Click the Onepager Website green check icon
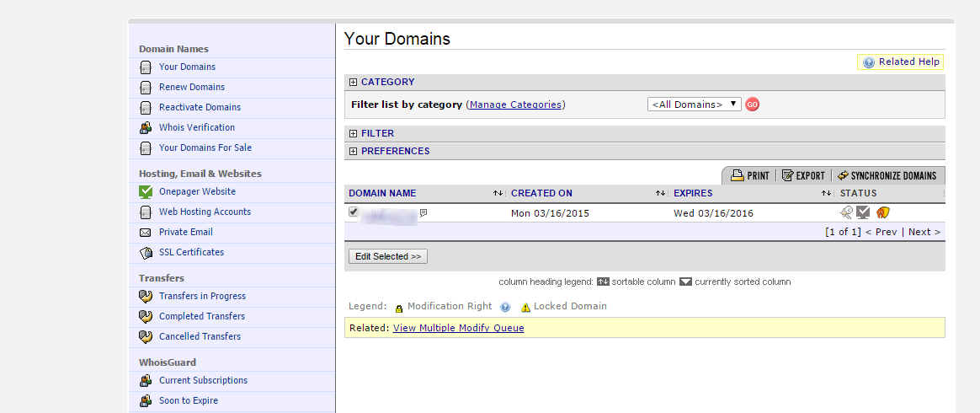 tap(146, 191)
